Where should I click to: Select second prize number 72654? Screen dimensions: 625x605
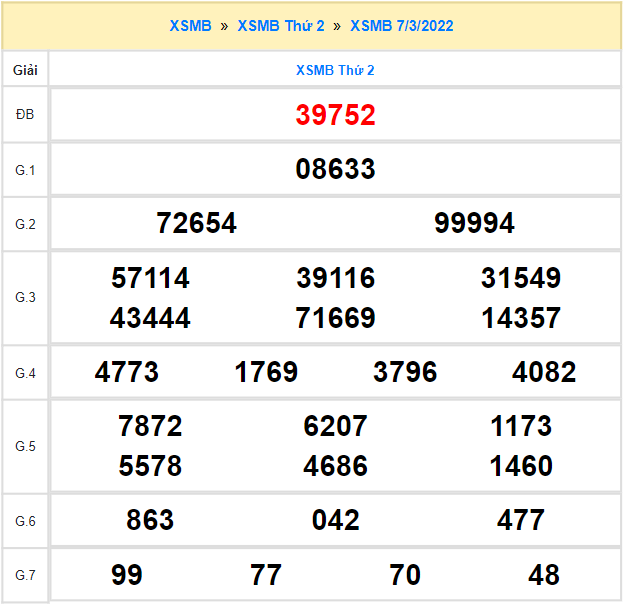197,223
